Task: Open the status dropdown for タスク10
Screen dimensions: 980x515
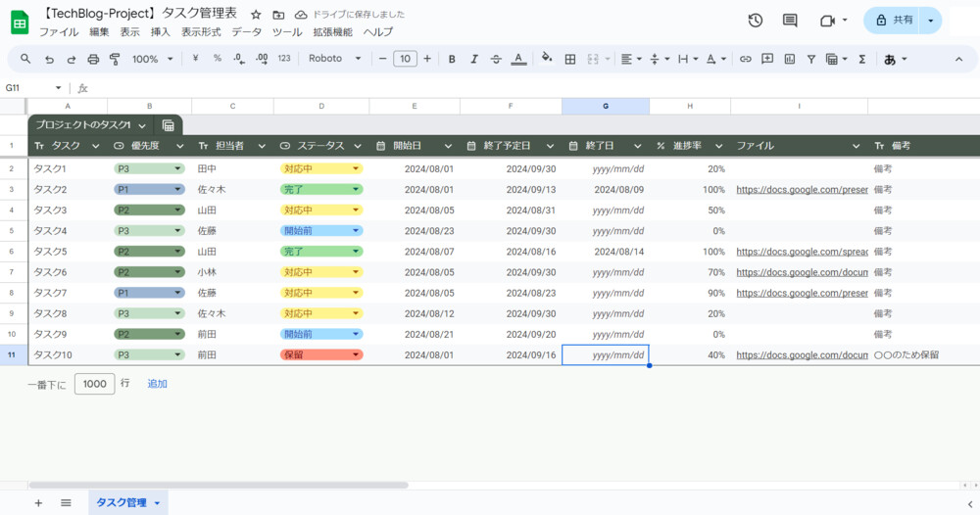Action: (356, 355)
